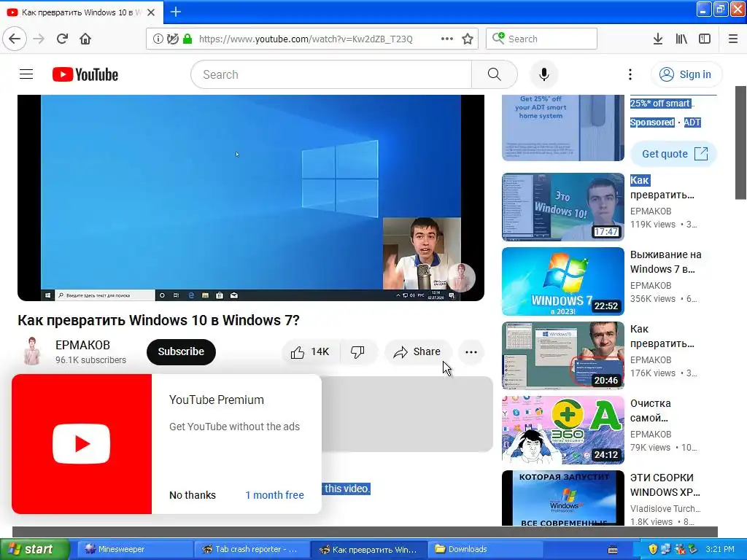Viewport: 747px width, 560px height.
Task: Open video title Очистка самой…
Action: click(650, 411)
